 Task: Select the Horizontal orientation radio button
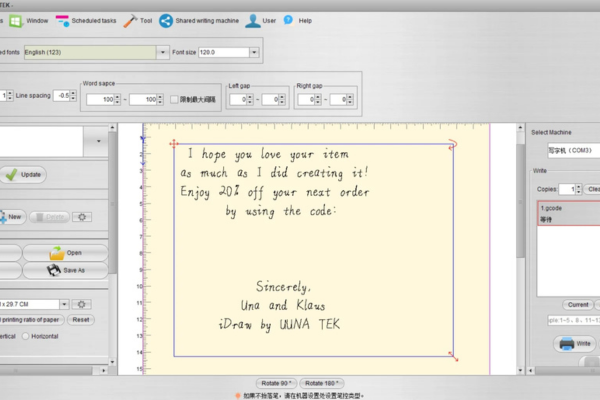pyautogui.click(x=27, y=336)
